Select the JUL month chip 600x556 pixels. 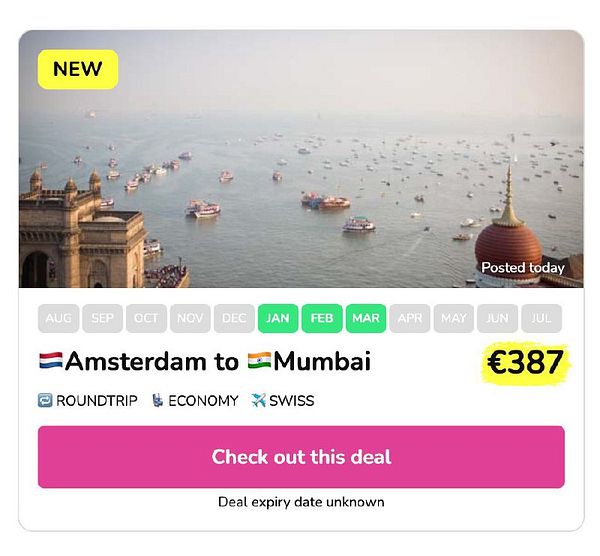541,318
